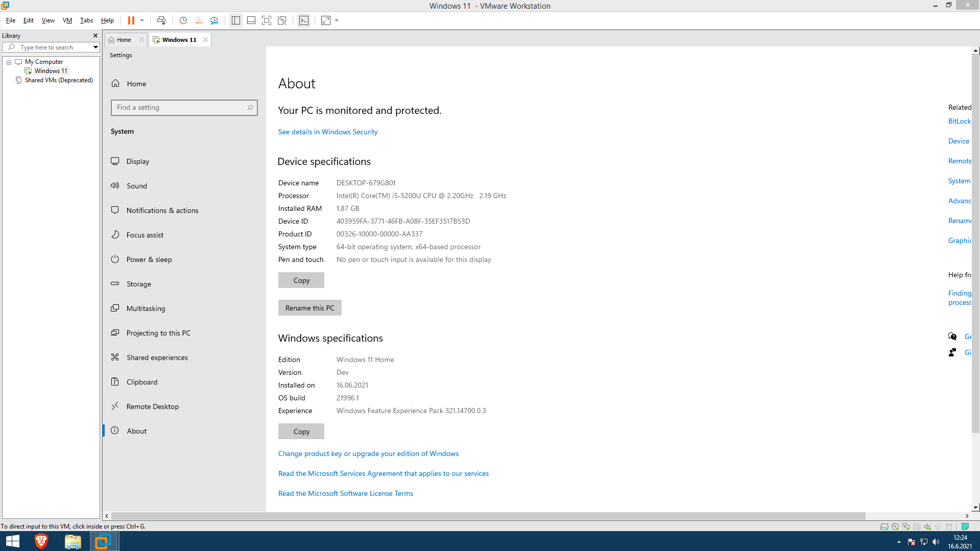Click the orange Suspend VM pause button

(x=131, y=20)
